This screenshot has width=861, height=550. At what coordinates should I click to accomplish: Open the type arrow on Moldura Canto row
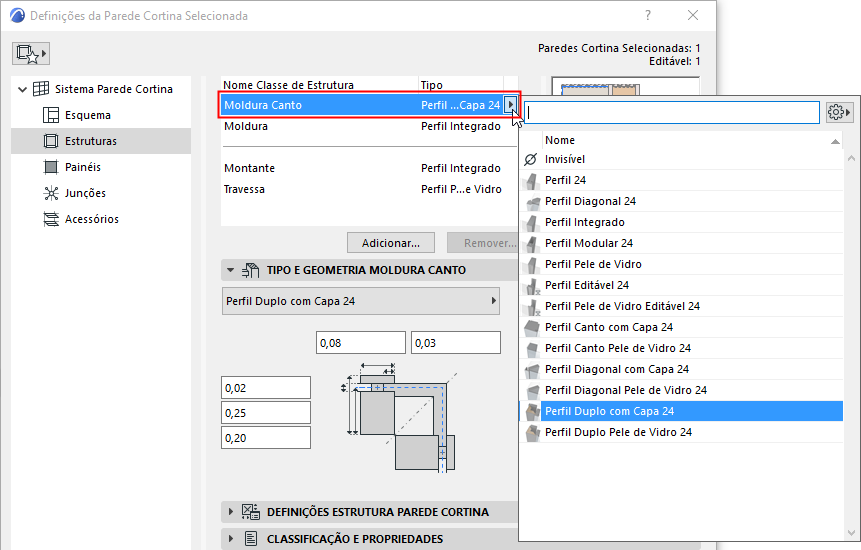(x=511, y=104)
